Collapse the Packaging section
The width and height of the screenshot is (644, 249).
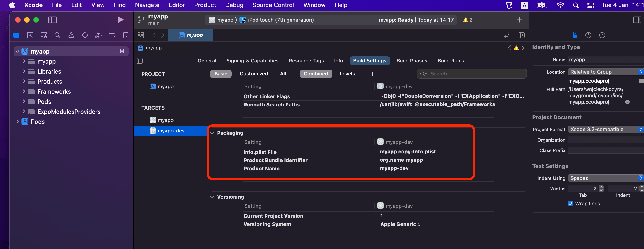(212, 133)
